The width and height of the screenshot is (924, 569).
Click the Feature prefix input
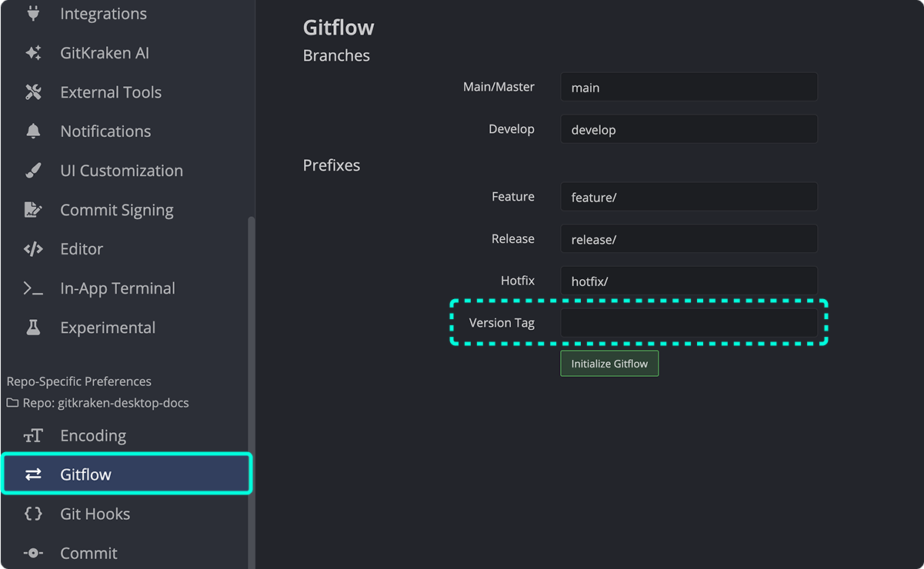click(689, 197)
